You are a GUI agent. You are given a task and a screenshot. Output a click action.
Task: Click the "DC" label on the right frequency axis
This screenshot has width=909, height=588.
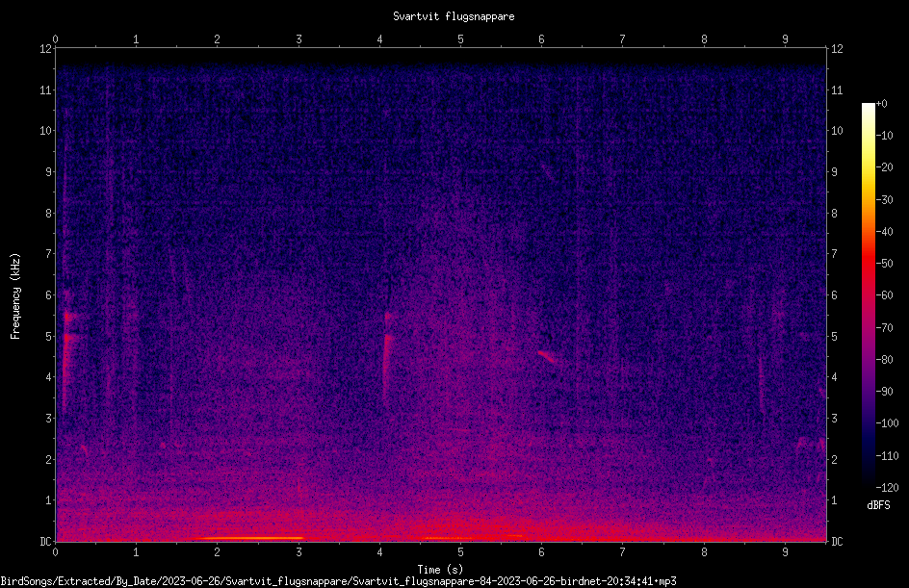(x=837, y=542)
